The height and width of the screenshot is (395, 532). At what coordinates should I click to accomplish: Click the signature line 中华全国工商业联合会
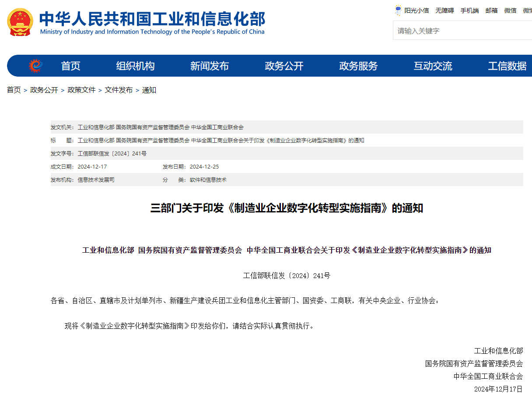[x=488, y=376]
